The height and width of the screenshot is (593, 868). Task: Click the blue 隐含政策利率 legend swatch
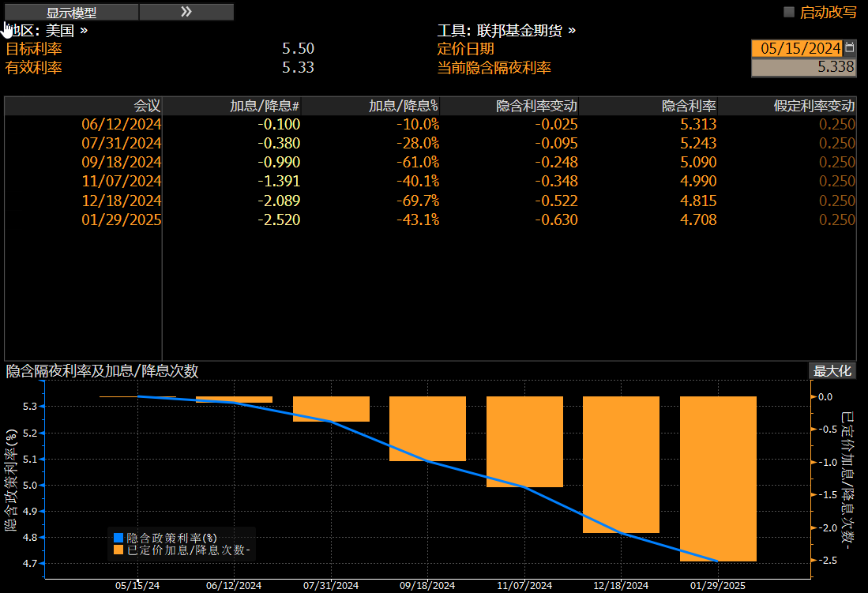118,538
